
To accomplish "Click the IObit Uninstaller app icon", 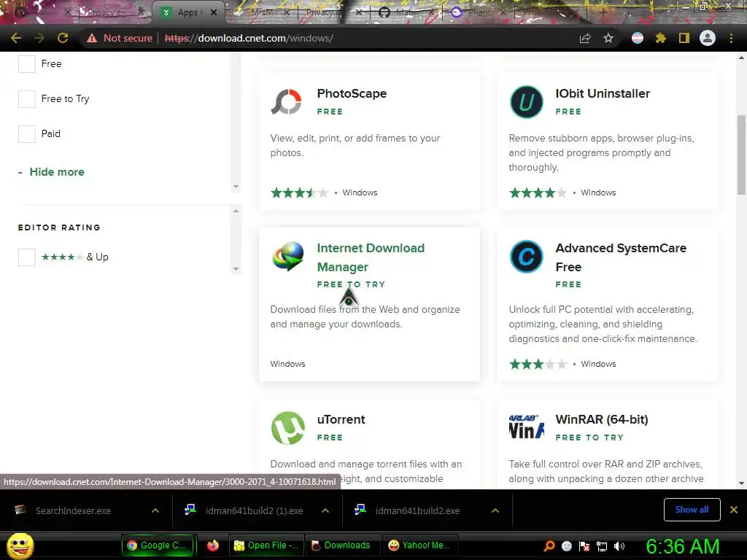I will click(x=527, y=102).
